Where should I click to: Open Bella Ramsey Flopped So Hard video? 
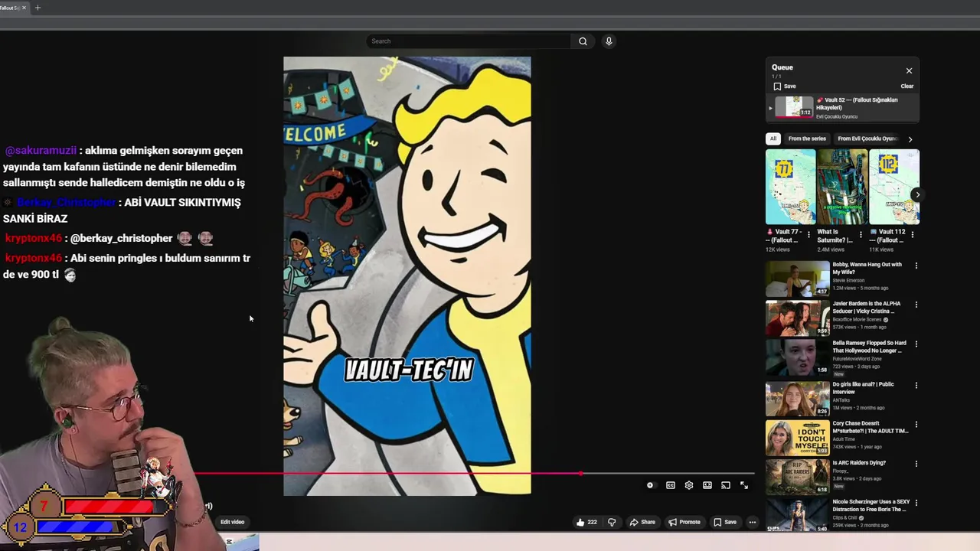click(797, 357)
